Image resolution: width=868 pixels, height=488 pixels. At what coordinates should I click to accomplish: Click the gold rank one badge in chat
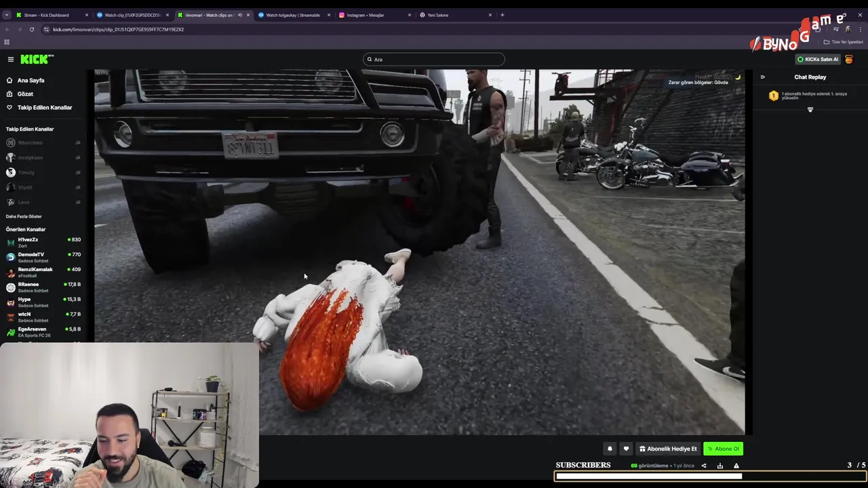(773, 96)
